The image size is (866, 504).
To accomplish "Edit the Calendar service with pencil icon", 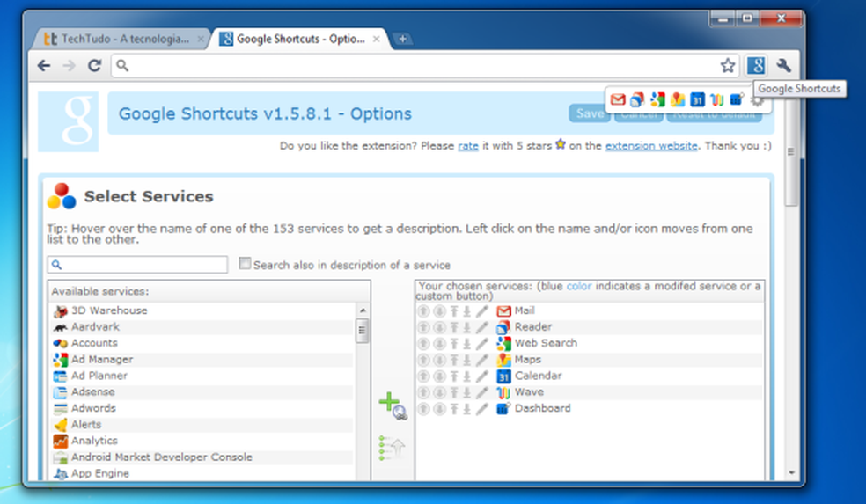I will (482, 376).
